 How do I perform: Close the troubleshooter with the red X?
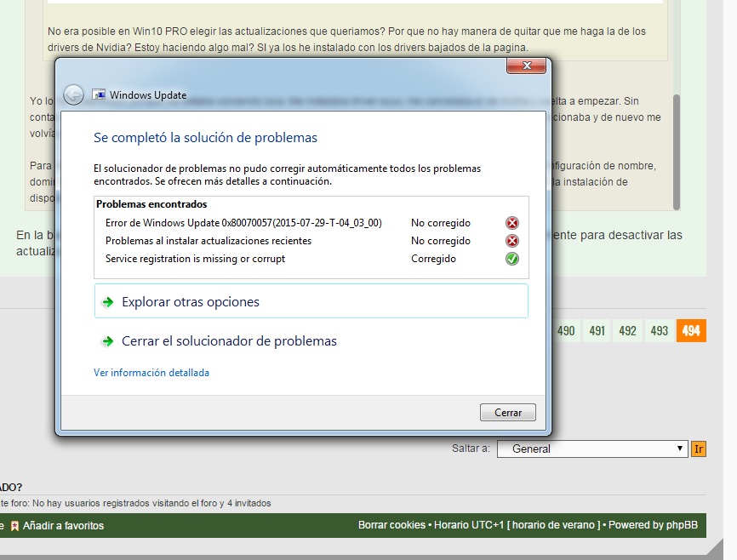click(x=527, y=66)
